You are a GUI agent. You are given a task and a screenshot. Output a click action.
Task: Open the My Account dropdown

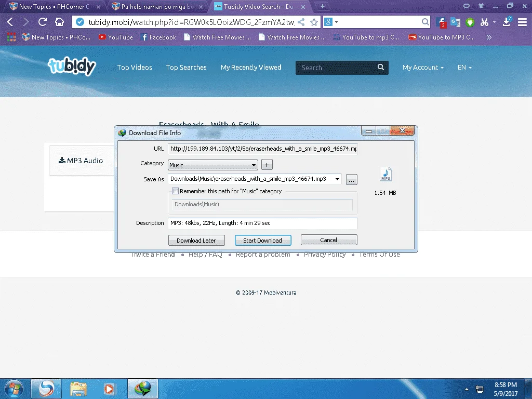tap(423, 67)
